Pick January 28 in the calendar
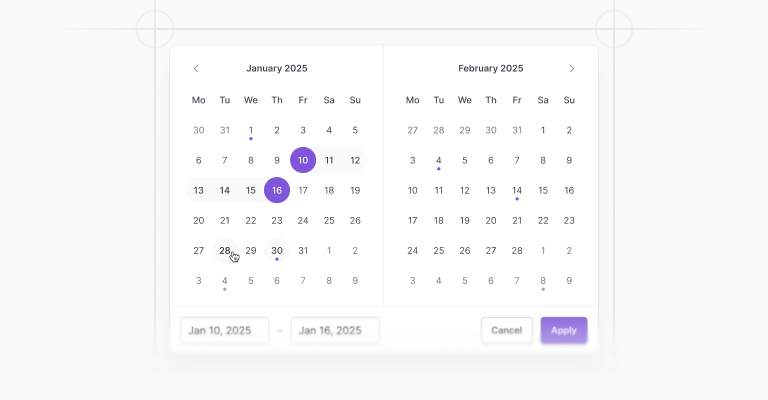Viewport: 768px width, 400px height. pyautogui.click(x=225, y=251)
